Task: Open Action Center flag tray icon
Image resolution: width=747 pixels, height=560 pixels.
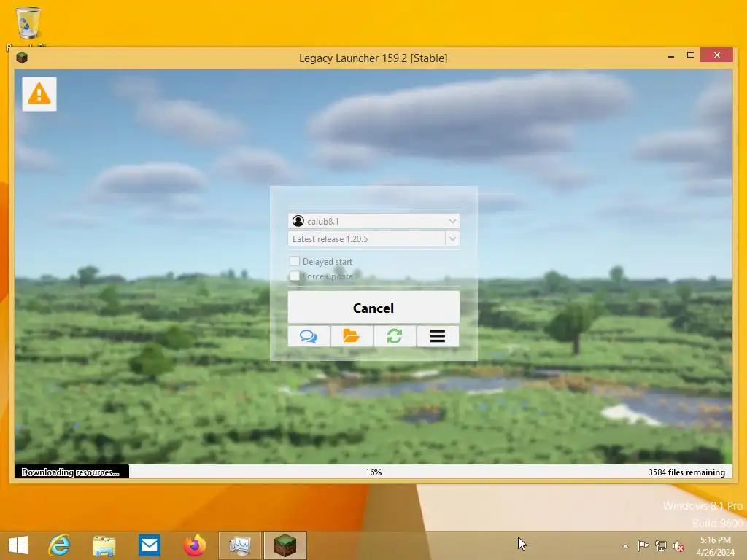Action: click(x=643, y=545)
